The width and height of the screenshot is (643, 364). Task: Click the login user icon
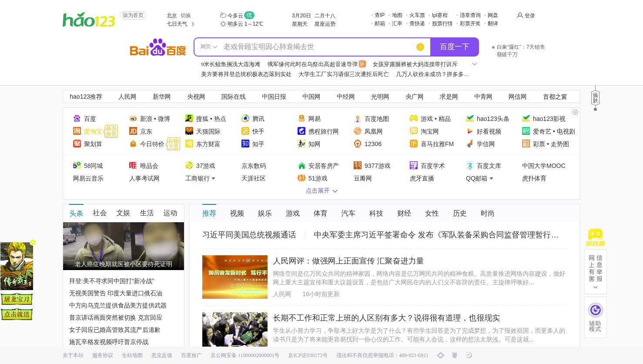(x=520, y=15)
